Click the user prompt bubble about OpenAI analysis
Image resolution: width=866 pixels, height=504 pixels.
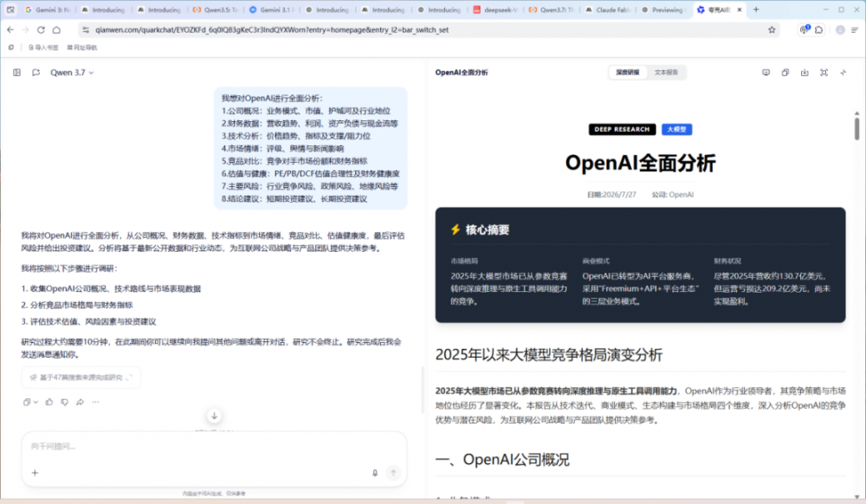pos(310,148)
